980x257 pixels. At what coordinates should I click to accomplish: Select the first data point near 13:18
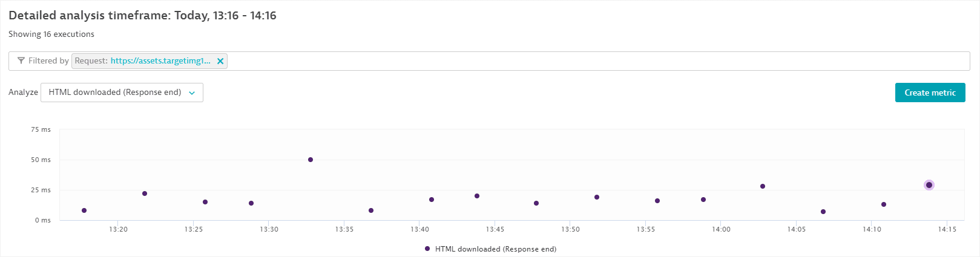84,210
